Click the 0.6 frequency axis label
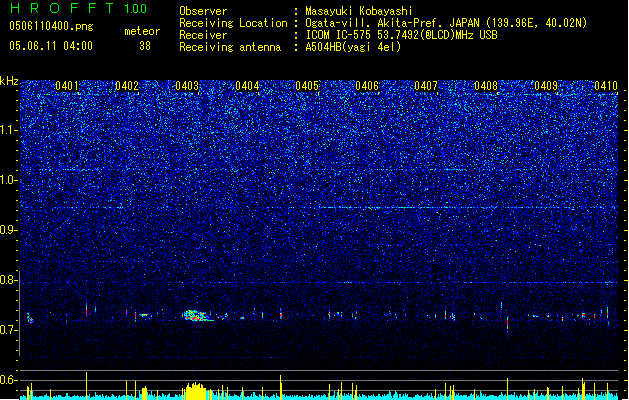Viewport: 629px width, 400px height. [x=8, y=380]
